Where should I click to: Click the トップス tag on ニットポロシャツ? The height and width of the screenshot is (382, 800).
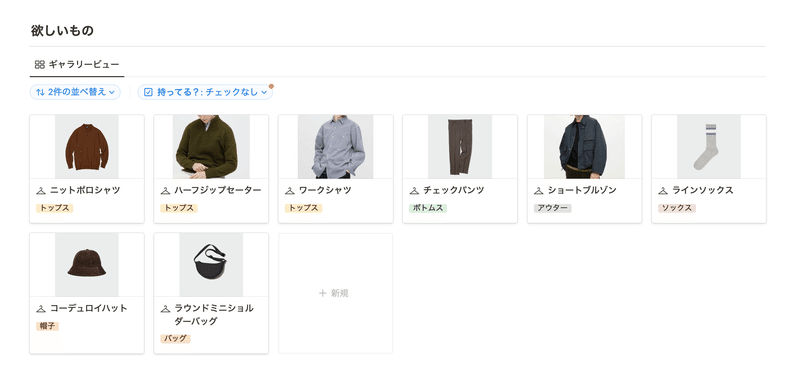(x=55, y=208)
